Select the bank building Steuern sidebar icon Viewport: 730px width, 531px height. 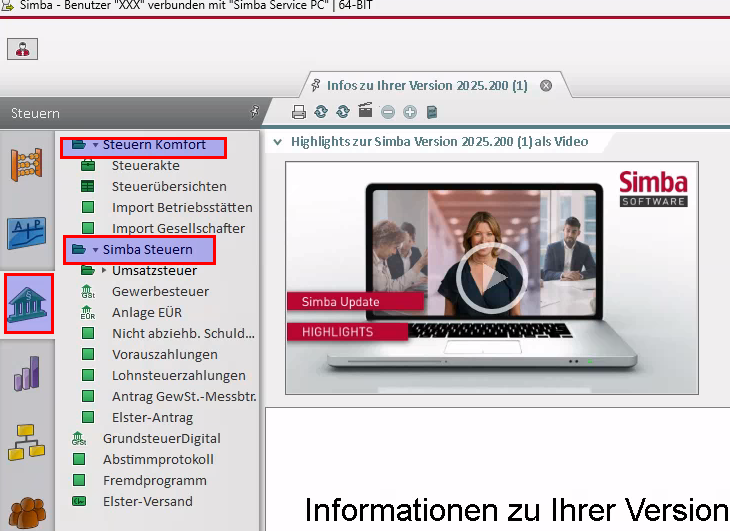pyautogui.click(x=29, y=304)
